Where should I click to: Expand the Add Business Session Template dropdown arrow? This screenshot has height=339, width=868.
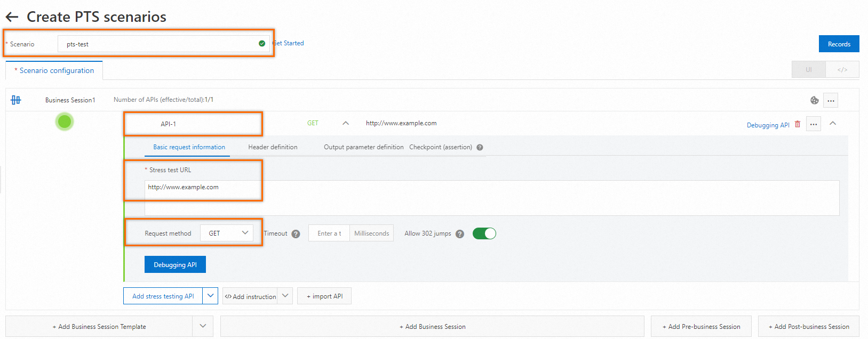click(203, 326)
